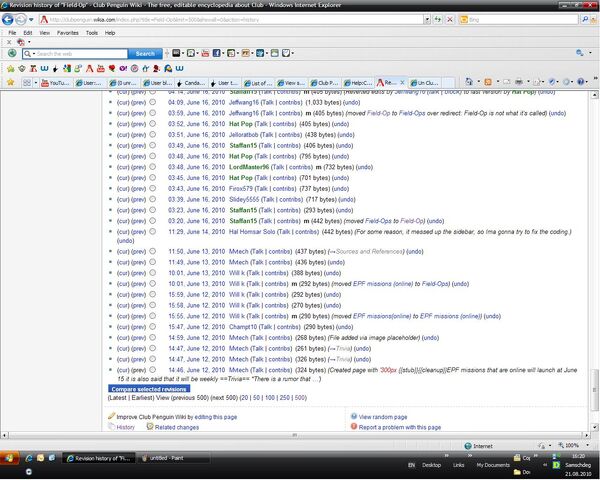600x480 pixels.
Task: Open the Help menu
Action: coord(110,33)
